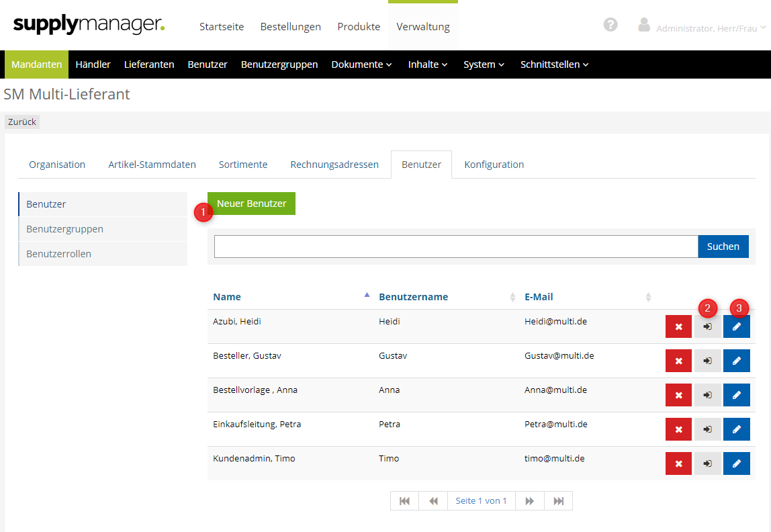
Task: Go to the next page of results
Action: pyautogui.click(x=529, y=501)
